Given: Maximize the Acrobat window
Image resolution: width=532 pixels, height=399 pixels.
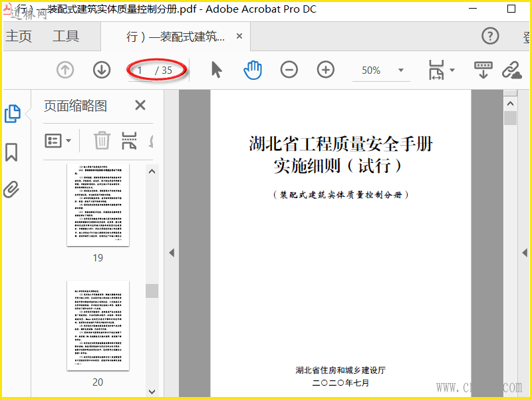Looking at the screenshot, I should 511,9.
